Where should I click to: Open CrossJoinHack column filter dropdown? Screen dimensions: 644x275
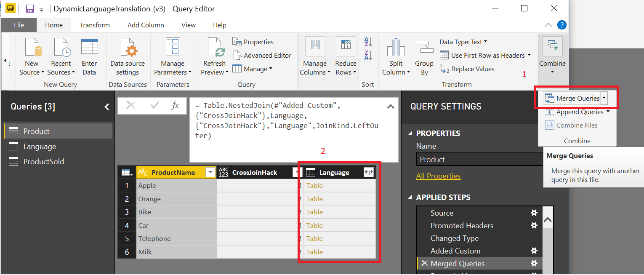point(297,172)
